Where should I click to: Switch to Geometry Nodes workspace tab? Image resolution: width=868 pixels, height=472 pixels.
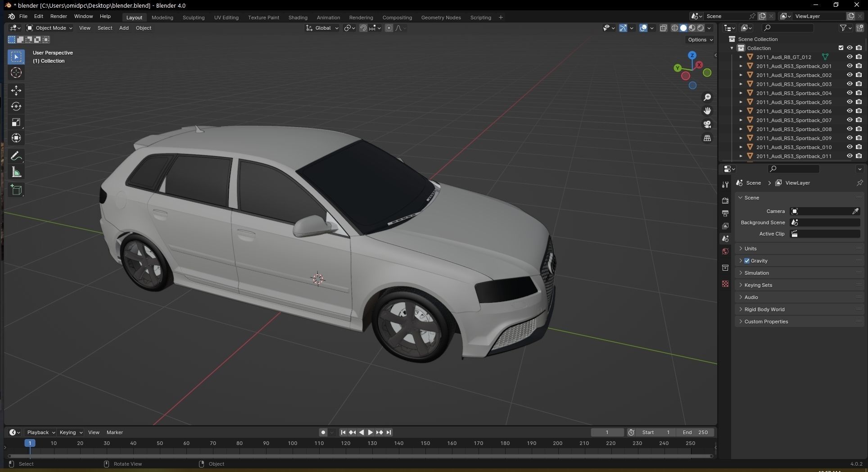click(x=441, y=18)
